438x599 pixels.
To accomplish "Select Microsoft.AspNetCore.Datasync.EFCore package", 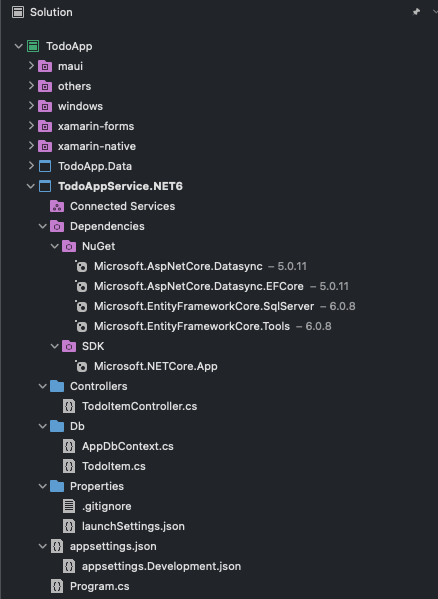I will point(199,286).
